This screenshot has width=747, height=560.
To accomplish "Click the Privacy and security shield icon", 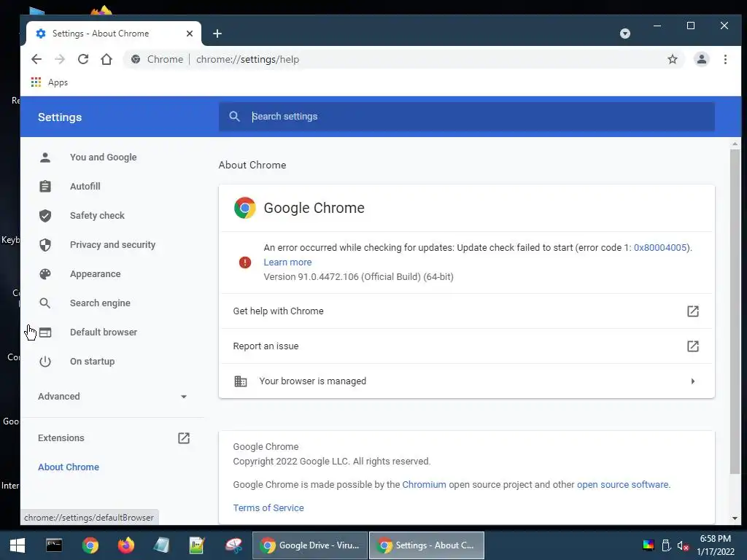I will click(45, 245).
